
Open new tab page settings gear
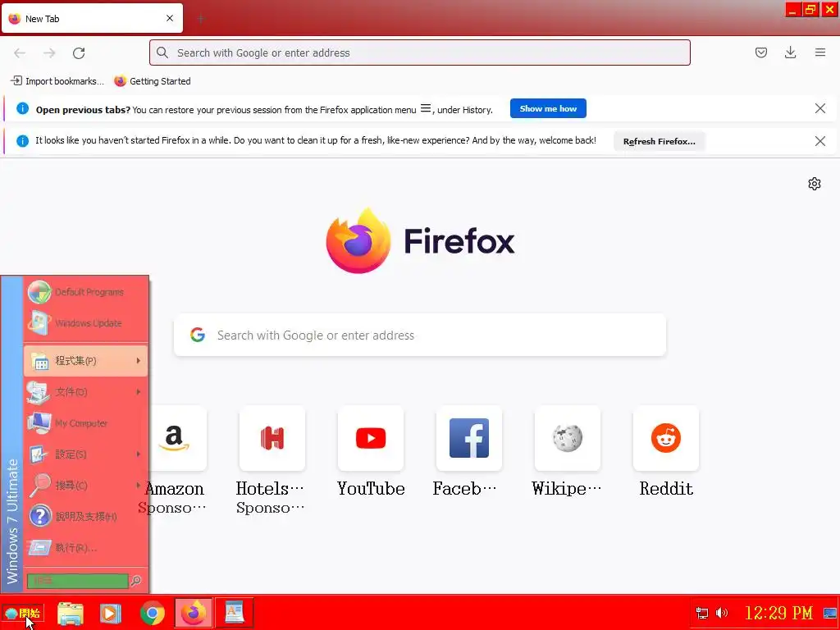coord(815,184)
